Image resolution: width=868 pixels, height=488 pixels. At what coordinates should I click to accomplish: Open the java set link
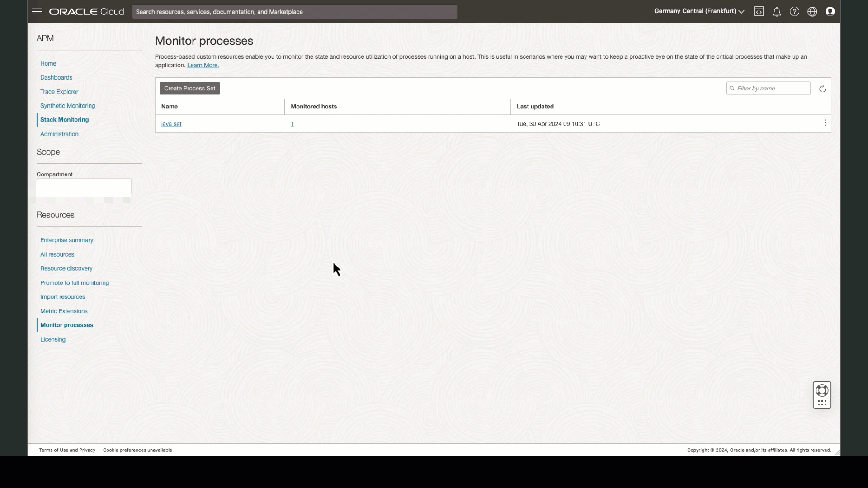tap(171, 124)
